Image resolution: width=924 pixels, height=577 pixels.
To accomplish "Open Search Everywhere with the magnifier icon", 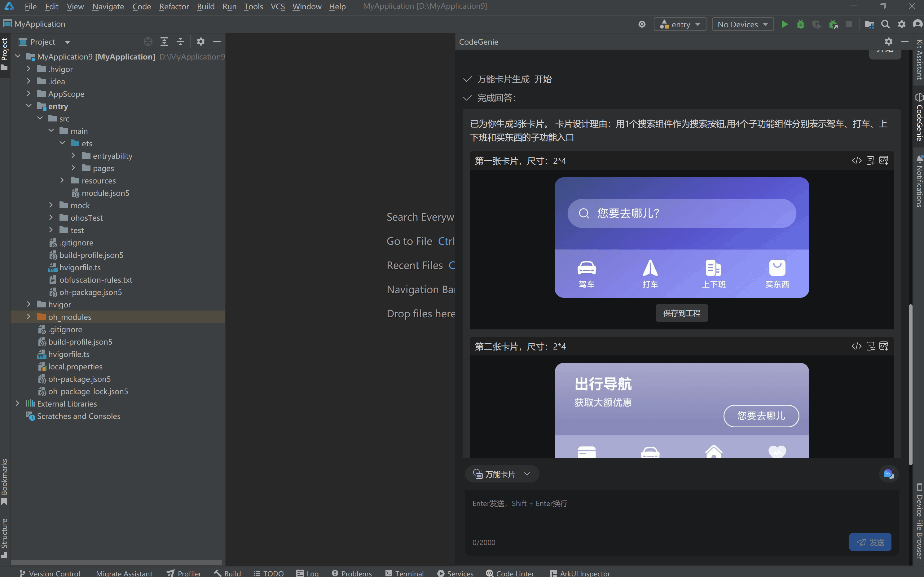I will pyautogui.click(x=886, y=24).
